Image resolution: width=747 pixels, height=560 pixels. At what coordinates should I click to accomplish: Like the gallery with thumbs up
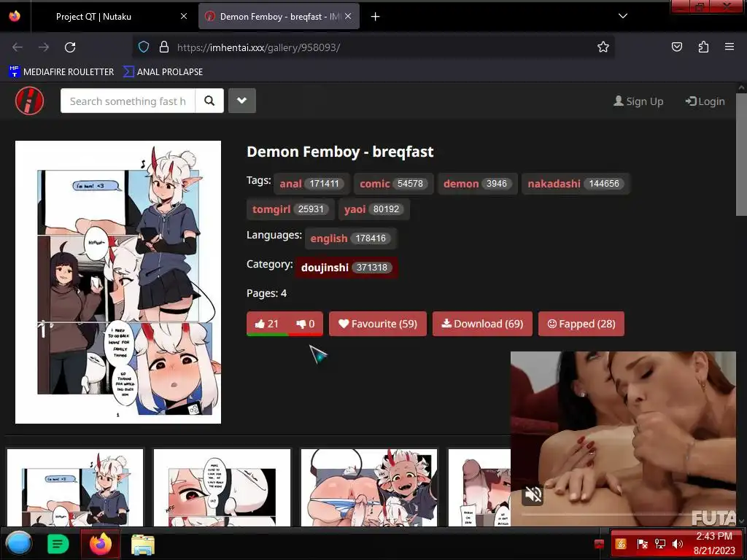267,324
